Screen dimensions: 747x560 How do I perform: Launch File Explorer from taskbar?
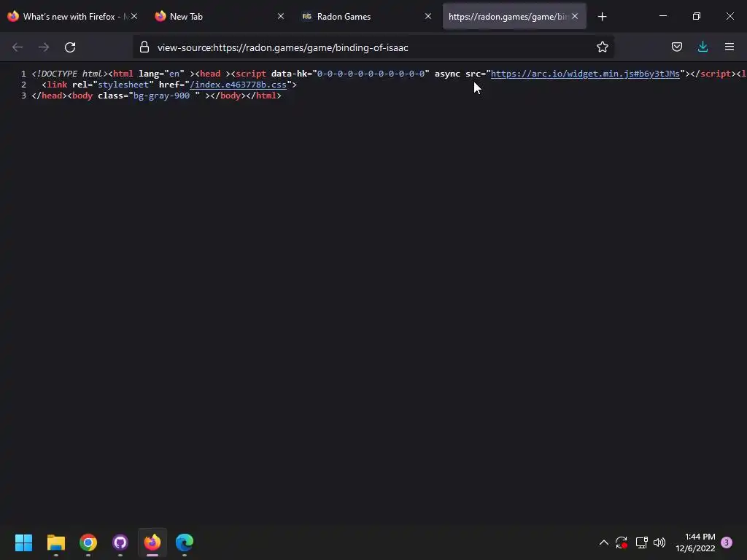[56, 542]
